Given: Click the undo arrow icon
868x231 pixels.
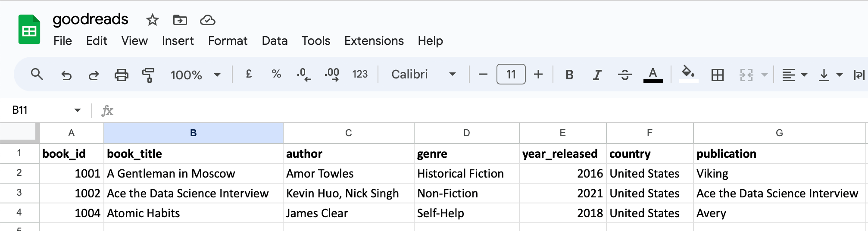Looking at the screenshot, I should click(66, 75).
